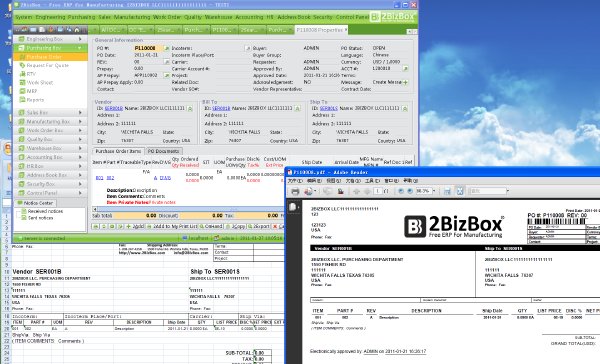600x364 pixels.
Task: Switch to the Purchase Order Items tab
Action: pyautogui.click(x=118, y=151)
